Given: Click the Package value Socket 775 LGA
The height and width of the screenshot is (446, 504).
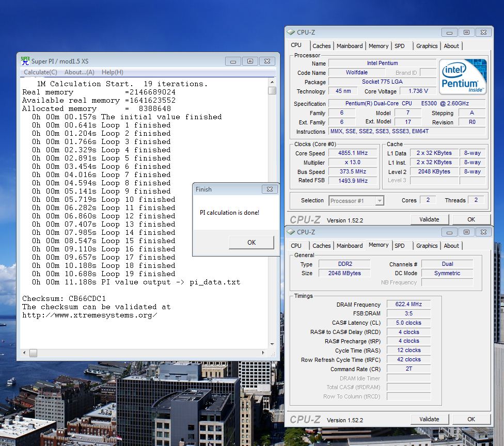Looking at the screenshot, I should pos(382,82).
